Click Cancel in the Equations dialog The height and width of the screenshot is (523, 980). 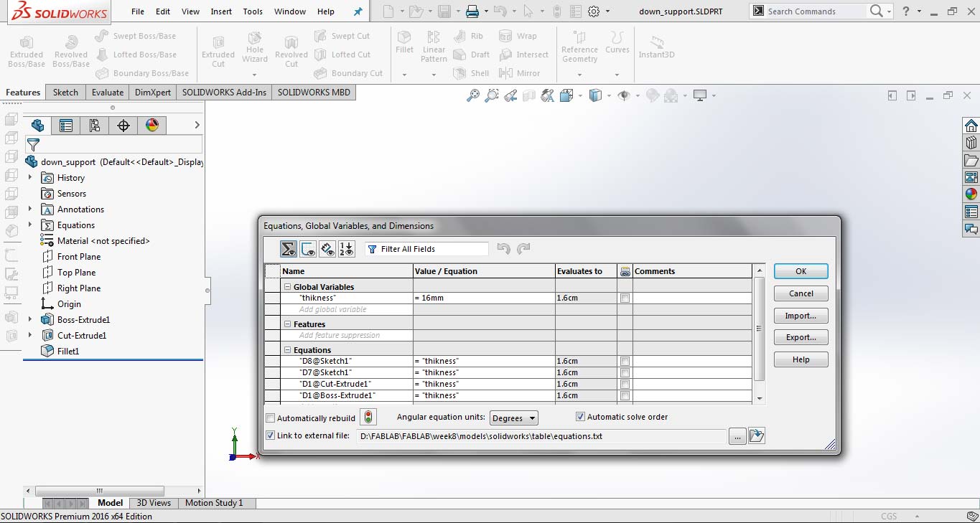tap(801, 293)
